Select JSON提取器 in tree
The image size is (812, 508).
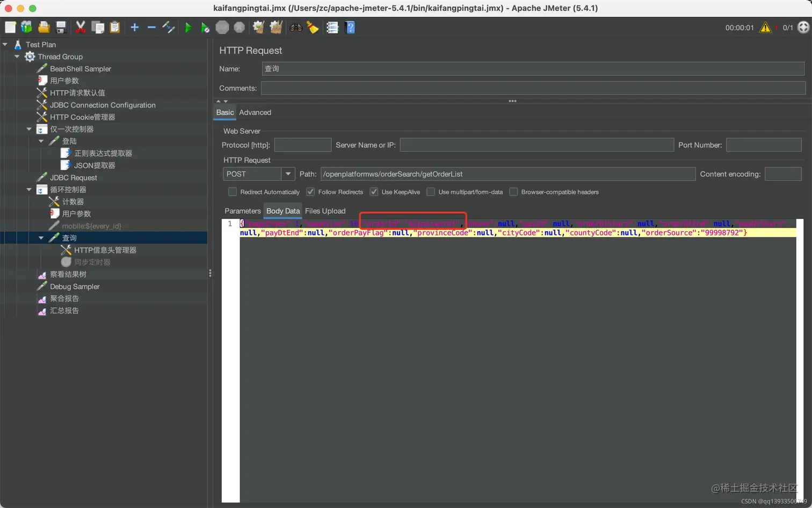pos(95,166)
